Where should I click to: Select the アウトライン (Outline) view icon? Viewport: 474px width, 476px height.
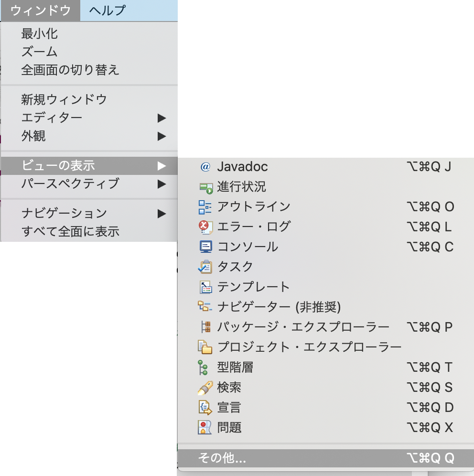tap(205, 207)
